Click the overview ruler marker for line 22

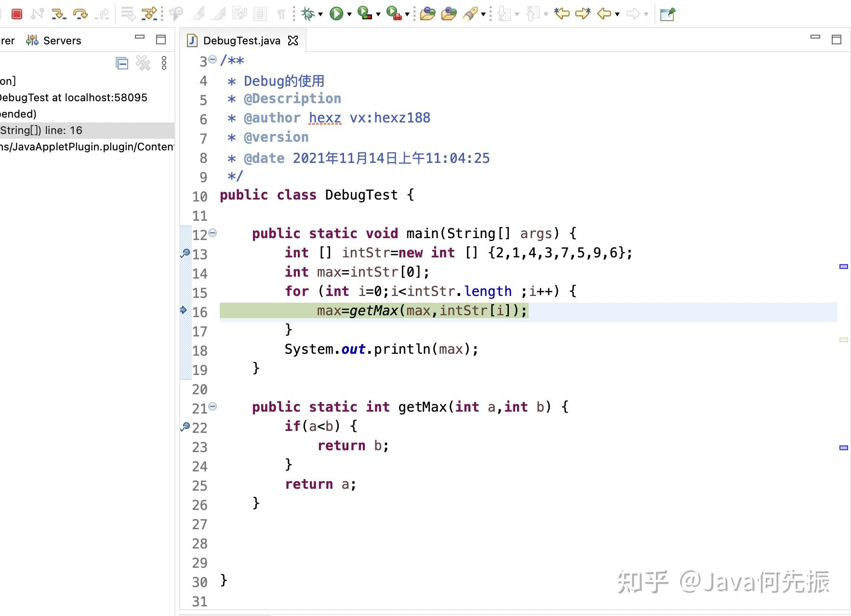click(844, 448)
